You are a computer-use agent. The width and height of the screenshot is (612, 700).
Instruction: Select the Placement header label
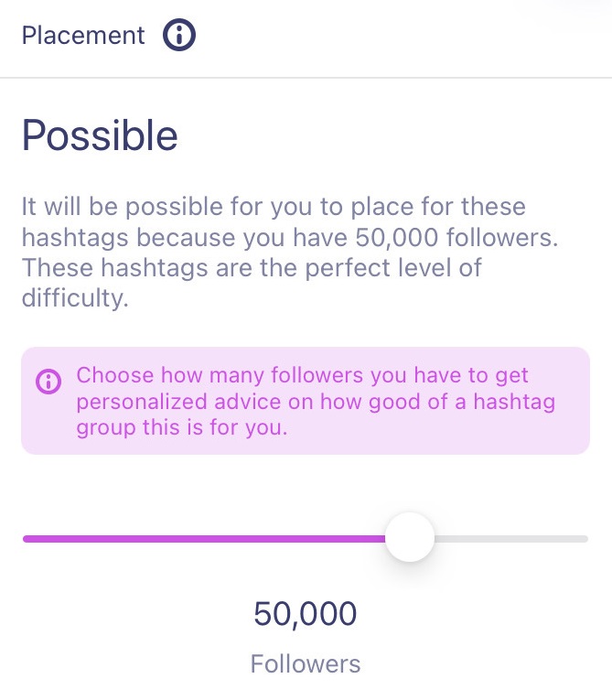[83, 36]
